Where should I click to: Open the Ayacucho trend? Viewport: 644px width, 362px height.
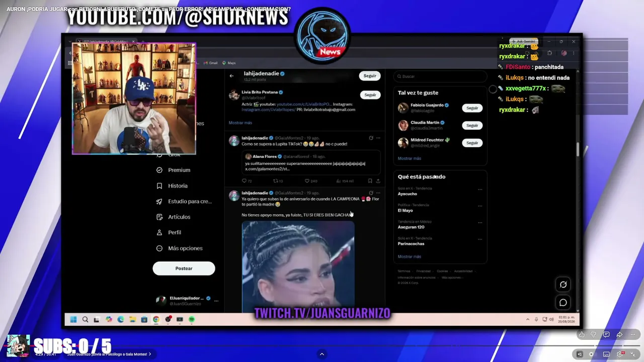(408, 194)
